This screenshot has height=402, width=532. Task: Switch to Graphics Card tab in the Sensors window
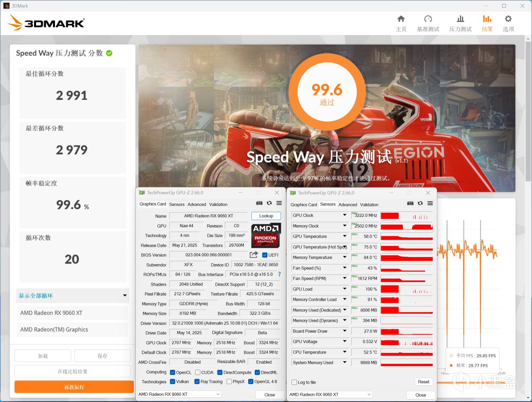[x=304, y=205]
